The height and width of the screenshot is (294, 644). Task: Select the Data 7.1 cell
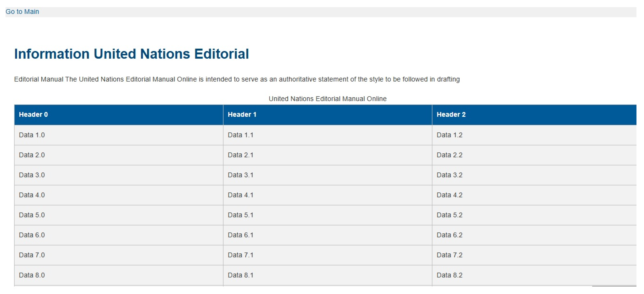pyautogui.click(x=328, y=255)
